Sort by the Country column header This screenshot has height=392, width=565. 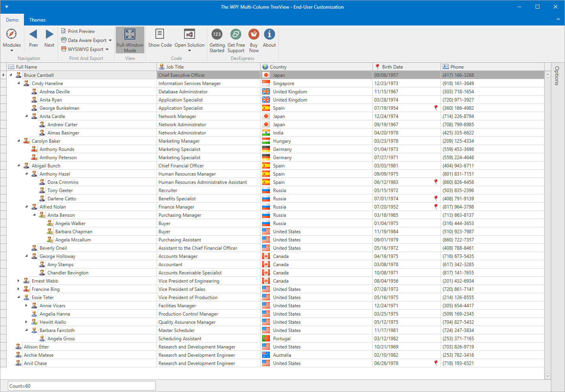click(316, 67)
